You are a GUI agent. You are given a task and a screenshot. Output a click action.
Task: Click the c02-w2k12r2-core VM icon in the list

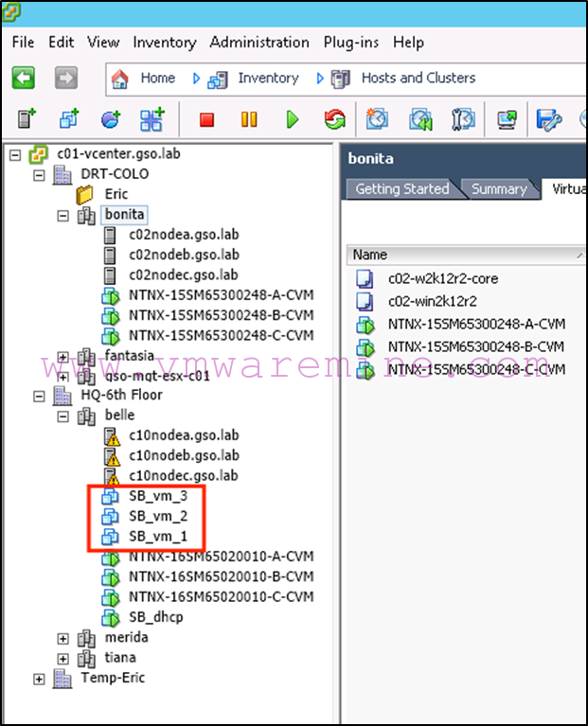click(365, 278)
